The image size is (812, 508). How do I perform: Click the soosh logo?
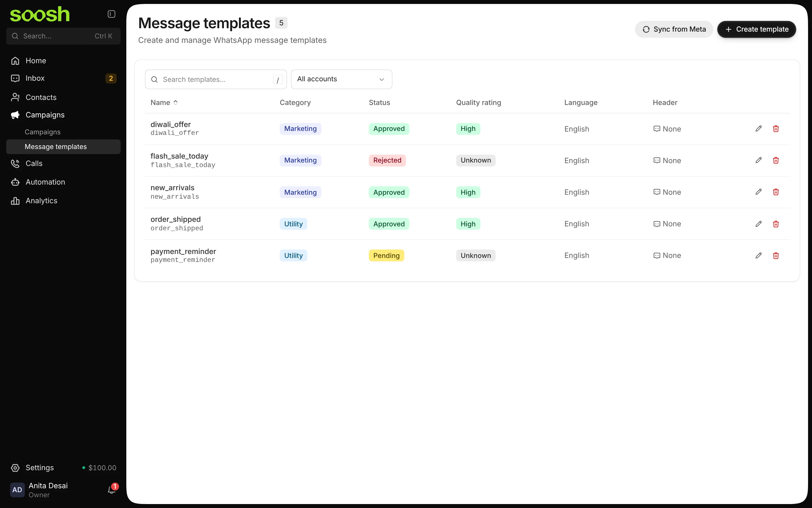coord(39,14)
